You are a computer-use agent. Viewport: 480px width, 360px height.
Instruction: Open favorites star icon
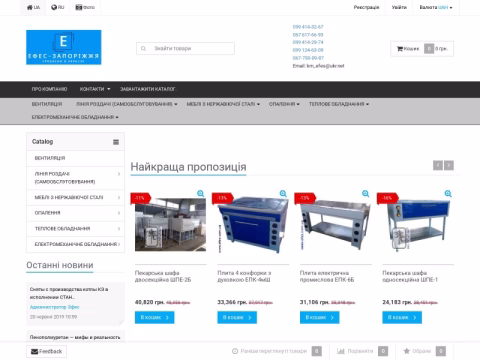[407, 351]
